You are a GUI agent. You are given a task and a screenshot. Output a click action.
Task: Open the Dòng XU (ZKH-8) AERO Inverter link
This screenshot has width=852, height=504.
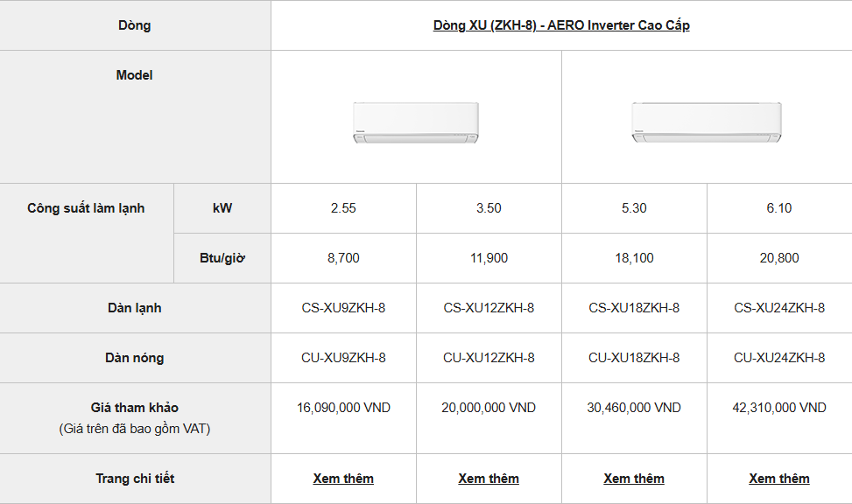click(x=561, y=25)
